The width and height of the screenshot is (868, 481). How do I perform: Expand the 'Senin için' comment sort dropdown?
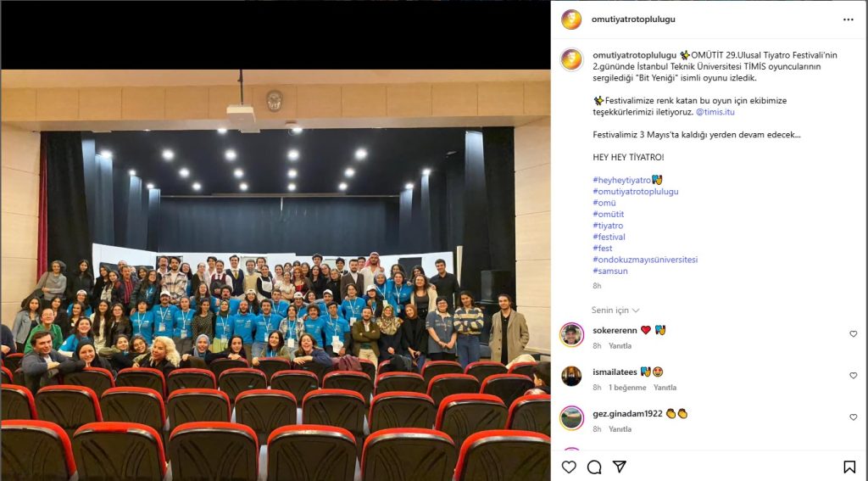(x=615, y=310)
